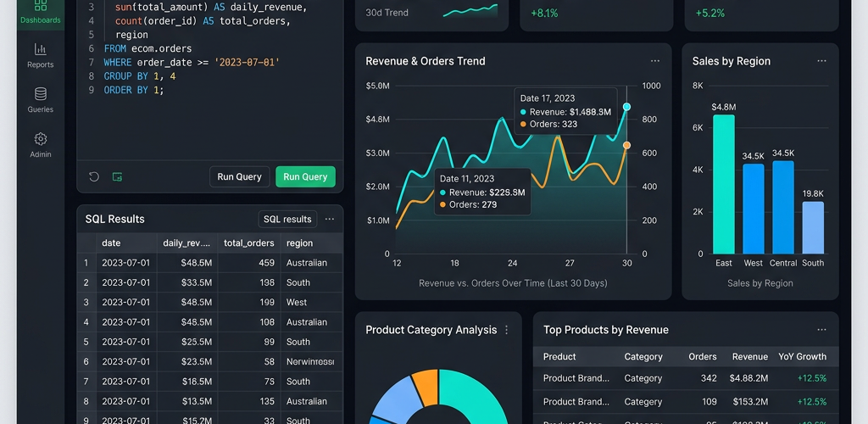Screen dimensions: 868x424
Task: Click the SQL results button
Action: click(x=287, y=219)
